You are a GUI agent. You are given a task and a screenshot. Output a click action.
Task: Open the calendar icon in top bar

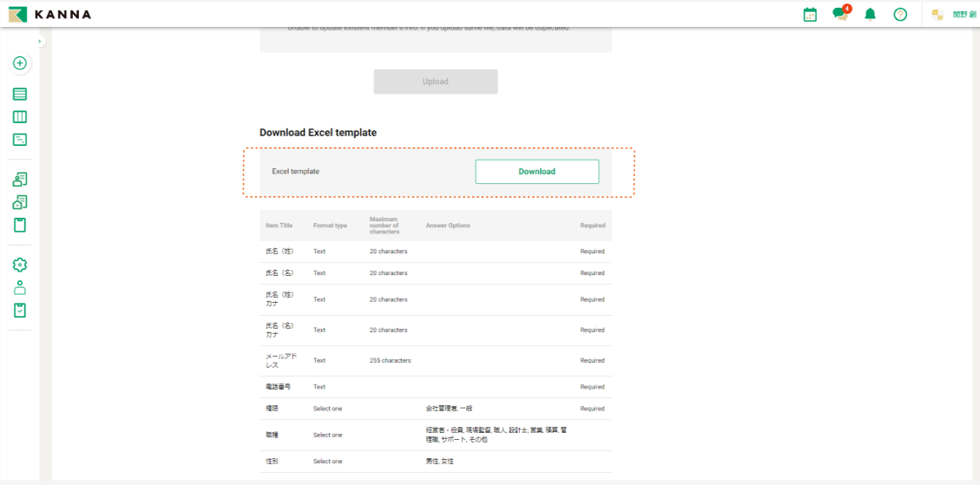pyautogui.click(x=810, y=15)
